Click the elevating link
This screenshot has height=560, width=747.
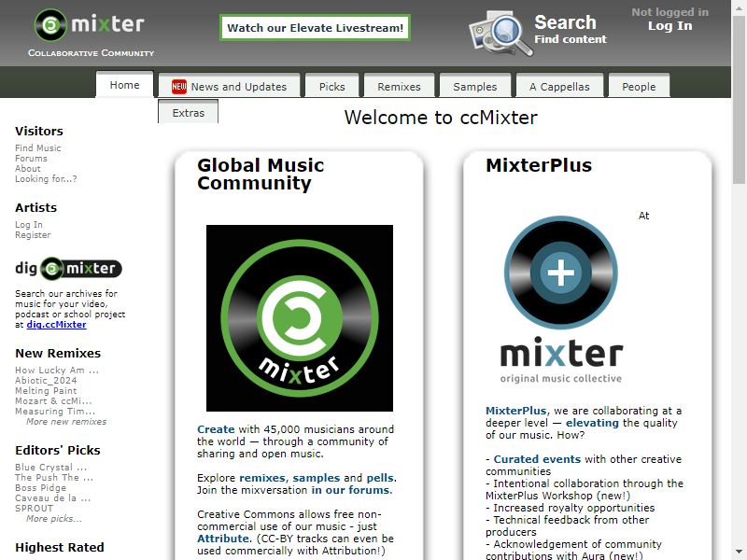(x=592, y=423)
